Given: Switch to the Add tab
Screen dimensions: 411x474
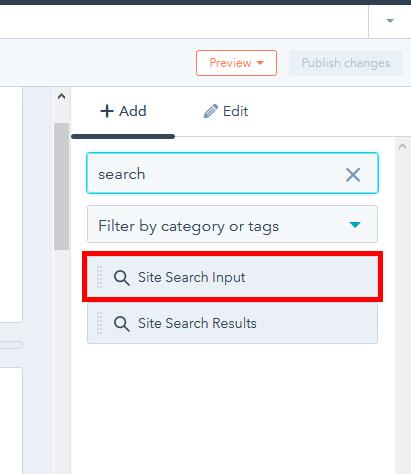Looking at the screenshot, I should (123, 111).
